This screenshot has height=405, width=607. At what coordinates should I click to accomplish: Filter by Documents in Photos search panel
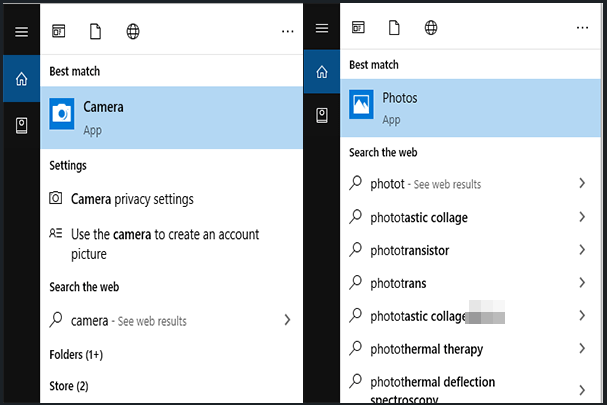[394, 27]
